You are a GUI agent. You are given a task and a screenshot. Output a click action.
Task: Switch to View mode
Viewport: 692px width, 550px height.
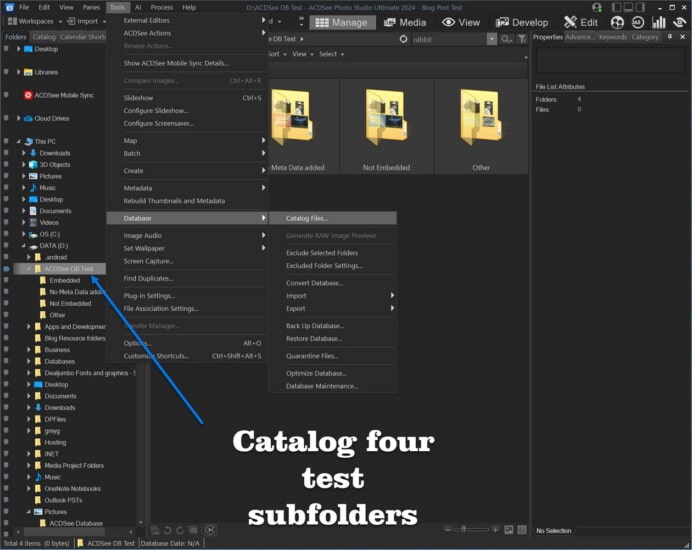461,22
